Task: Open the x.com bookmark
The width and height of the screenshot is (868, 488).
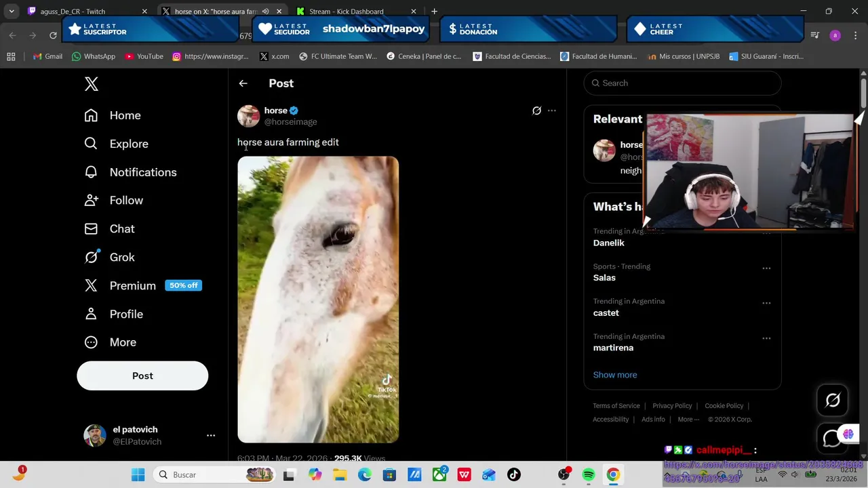Action: pos(274,56)
